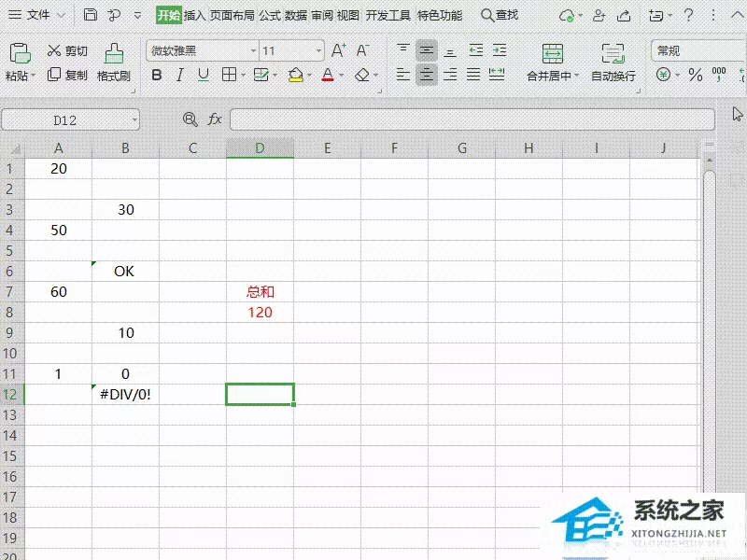Increase font size with large A icon
Viewport: 747px width, 560px height.
pos(338,50)
